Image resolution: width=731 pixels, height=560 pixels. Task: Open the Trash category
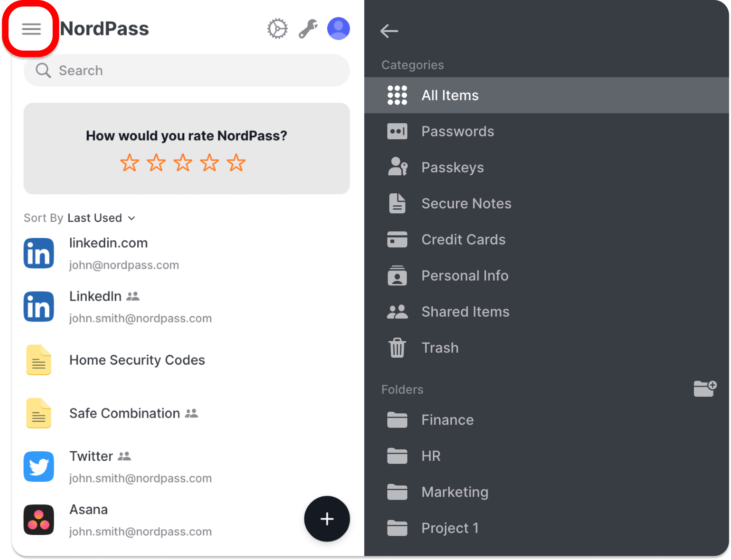(547, 348)
